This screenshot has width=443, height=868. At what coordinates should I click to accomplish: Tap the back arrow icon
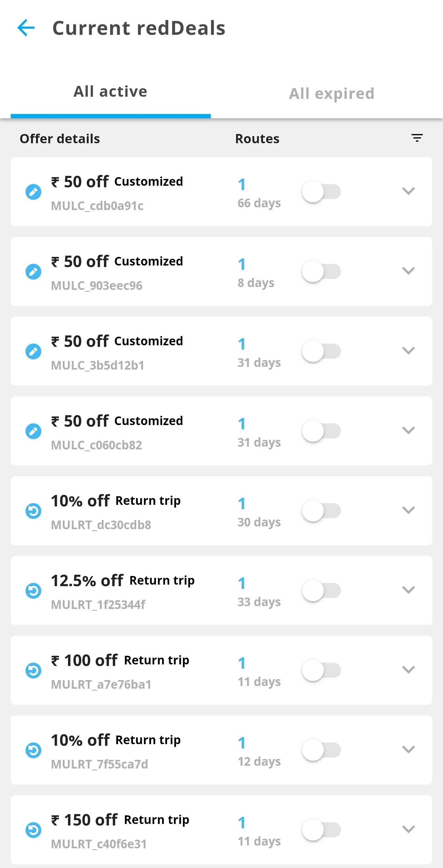(x=26, y=28)
